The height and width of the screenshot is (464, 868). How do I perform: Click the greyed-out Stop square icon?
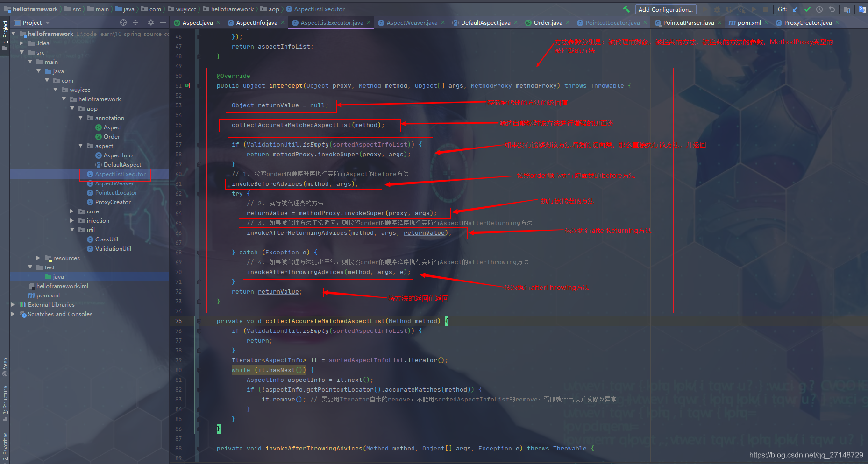pyautogui.click(x=766, y=9)
